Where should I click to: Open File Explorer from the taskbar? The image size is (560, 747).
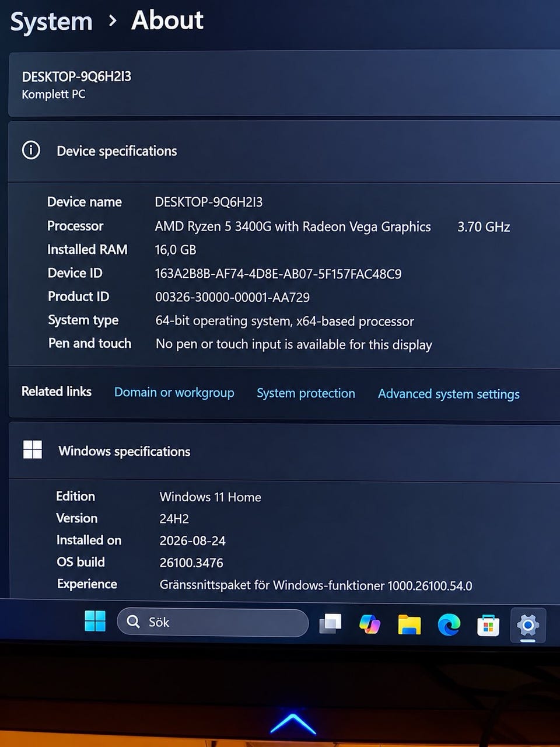tap(409, 624)
